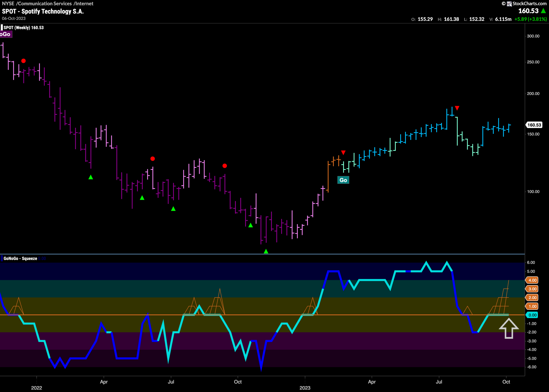This screenshot has height=392, width=549.
Task: Click the purple NoGo label under the legend
Action: 6,34
